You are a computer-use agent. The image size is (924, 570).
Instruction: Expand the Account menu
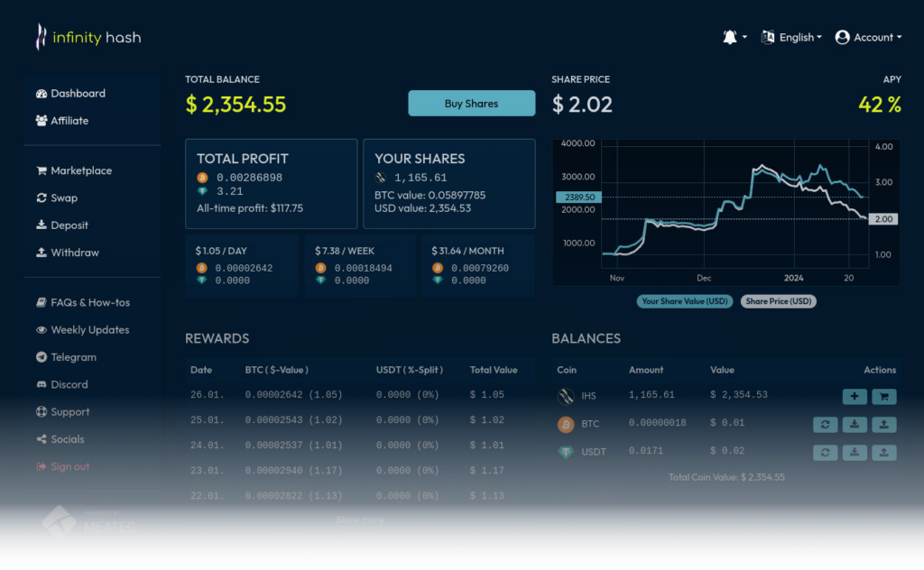pyautogui.click(x=868, y=37)
